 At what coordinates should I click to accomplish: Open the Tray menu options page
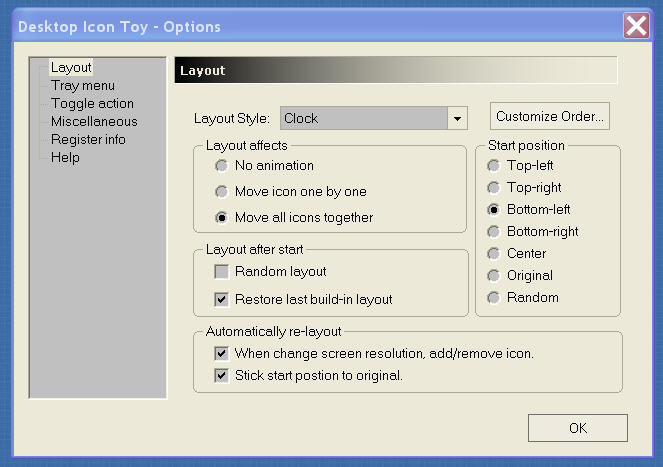click(82, 85)
